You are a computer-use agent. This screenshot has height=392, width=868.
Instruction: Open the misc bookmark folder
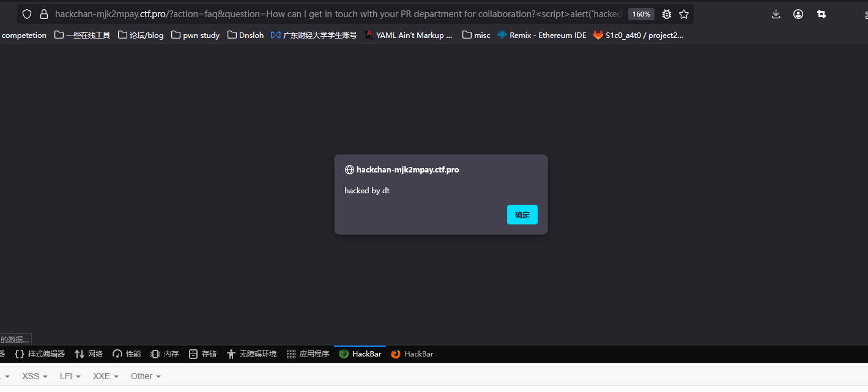point(477,35)
